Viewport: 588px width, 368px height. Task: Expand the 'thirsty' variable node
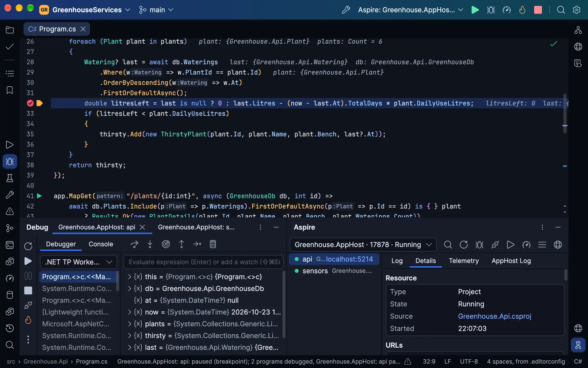pos(130,336)
